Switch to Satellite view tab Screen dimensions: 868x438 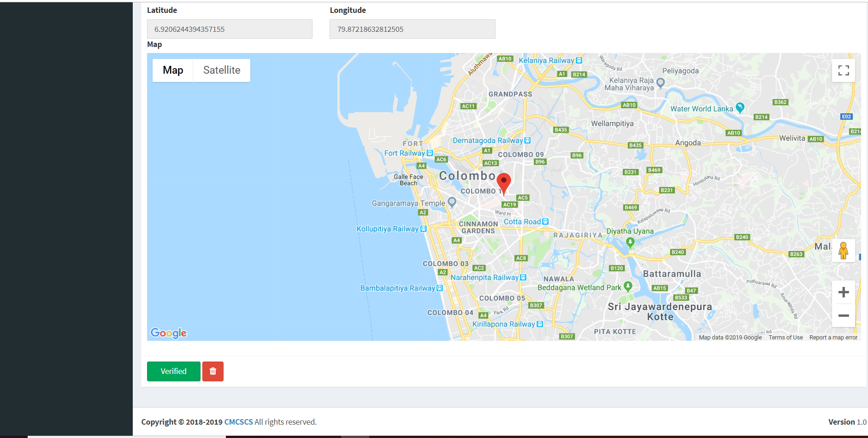point(222,70)
